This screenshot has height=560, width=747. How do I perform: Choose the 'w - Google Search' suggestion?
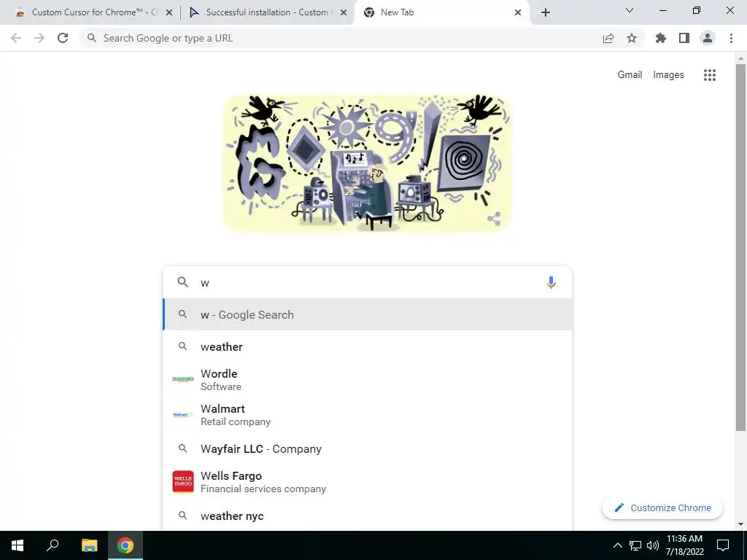click(367, 314)
